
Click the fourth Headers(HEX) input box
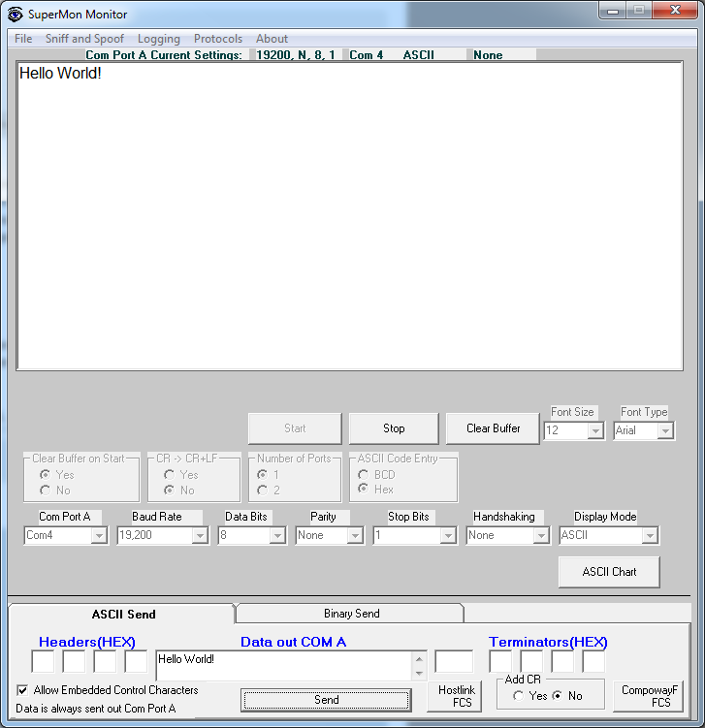coord(136,662)
